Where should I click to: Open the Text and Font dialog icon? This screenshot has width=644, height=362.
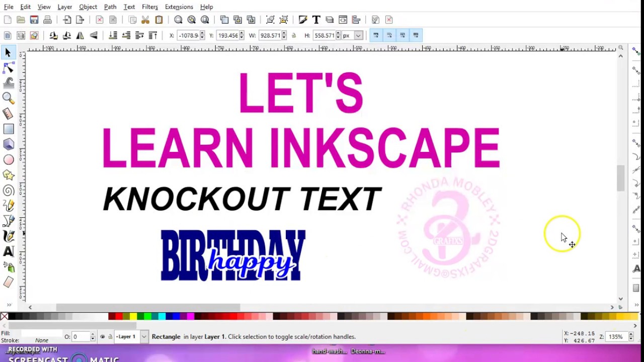[x=316, y=20]
